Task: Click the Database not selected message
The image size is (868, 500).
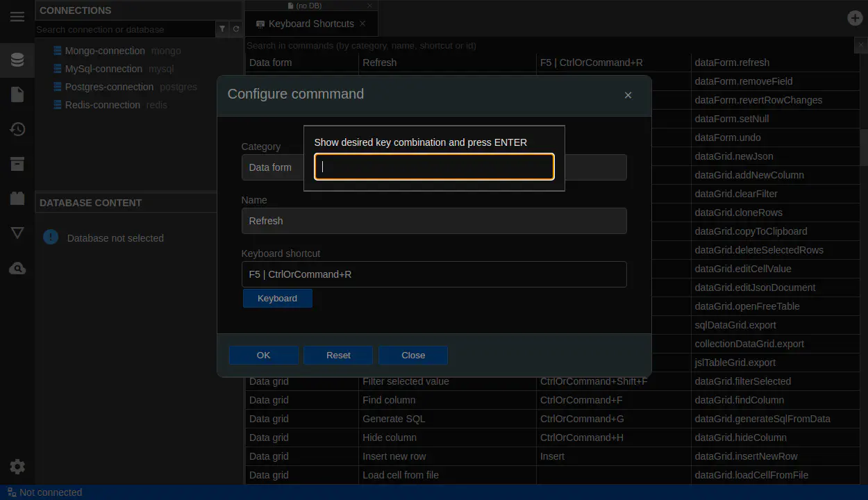Action: (115, 238)
